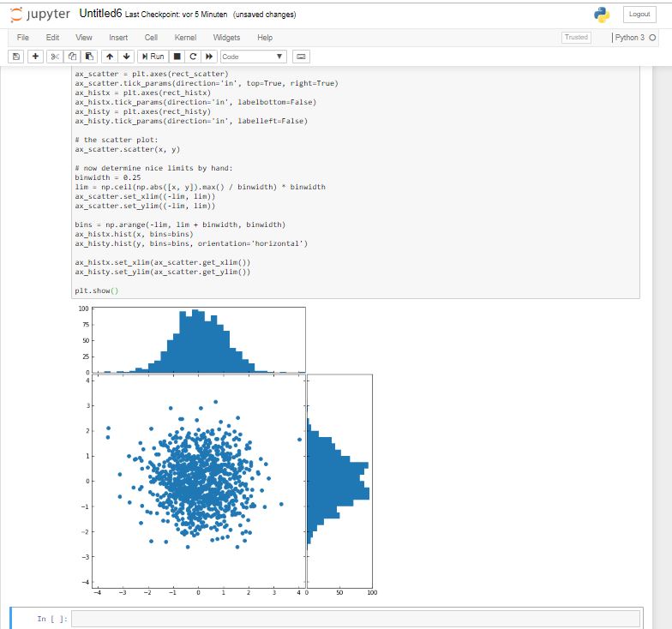672x629 pixels.
Task: Click the top histogram in output
Action: pyautogui.click(x=199, y=339)
